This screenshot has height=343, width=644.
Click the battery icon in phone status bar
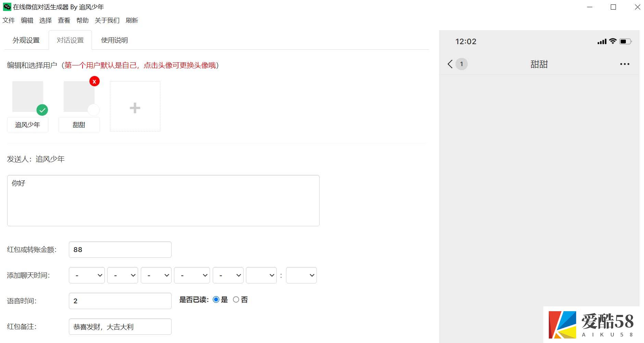pyautogui.click(x=626, y=41)
